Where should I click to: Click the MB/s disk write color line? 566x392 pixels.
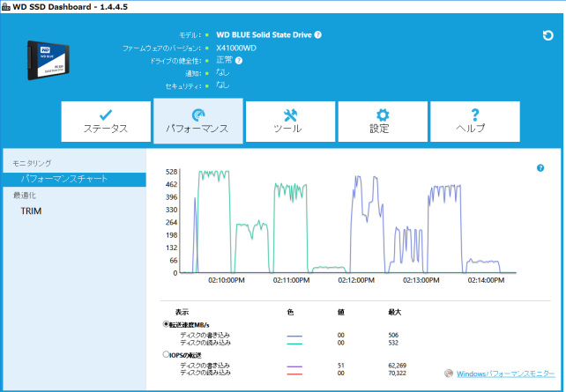pos(294,337)
